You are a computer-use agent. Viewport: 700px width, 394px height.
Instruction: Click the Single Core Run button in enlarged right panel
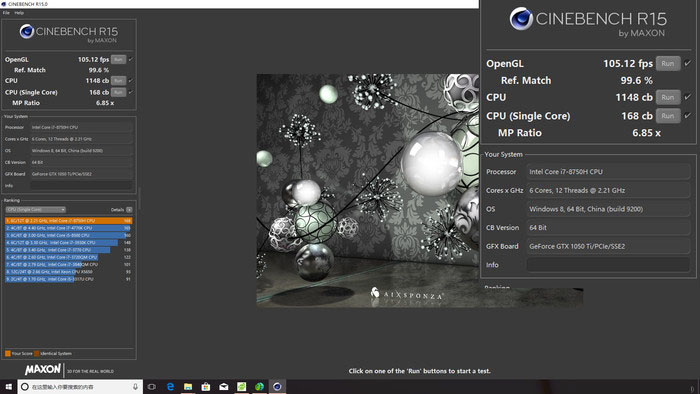[x=668, y=116]
